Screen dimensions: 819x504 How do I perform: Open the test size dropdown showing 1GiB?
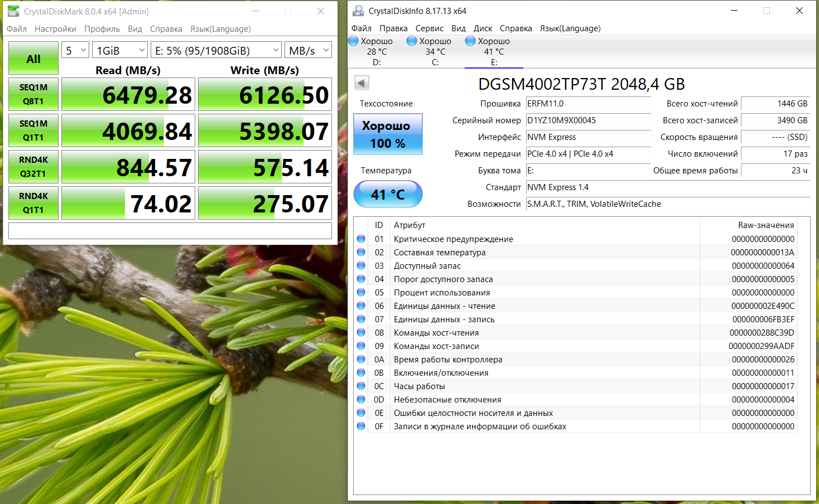click(x=120, y=50)
